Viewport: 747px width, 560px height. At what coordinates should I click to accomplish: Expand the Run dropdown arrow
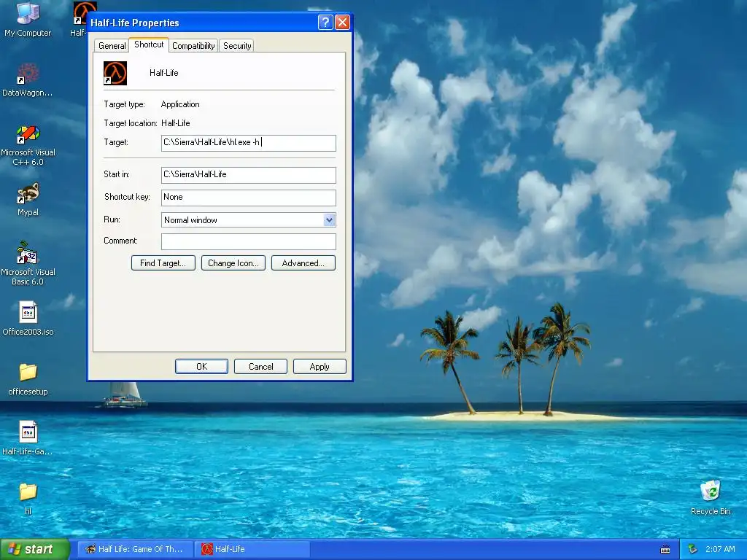point(329,220)
